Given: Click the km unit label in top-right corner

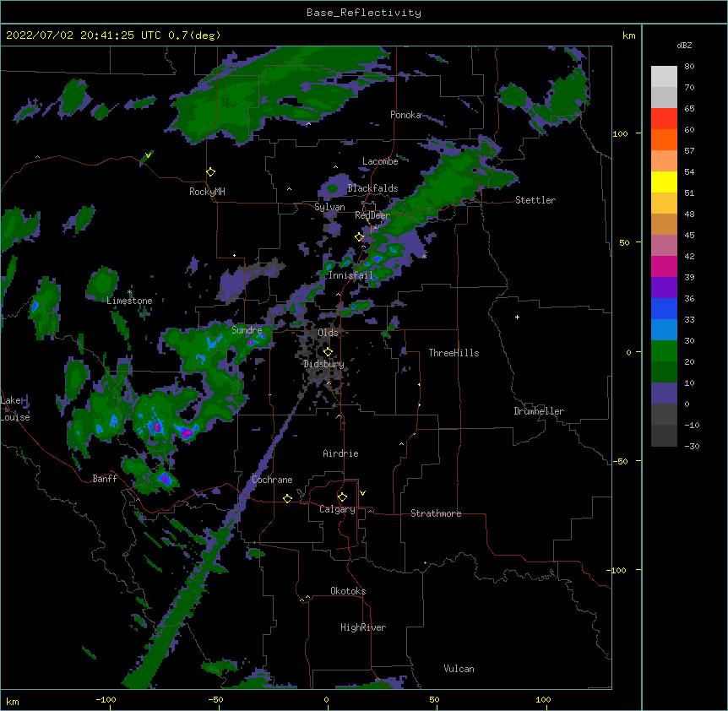Looking at the screenshot, I should [x=628, y=35].
